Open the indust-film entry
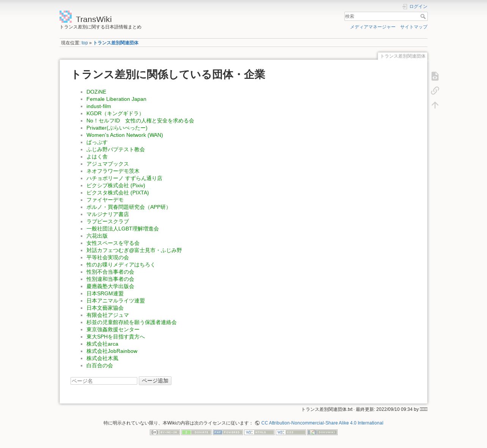The height and width of the screenshot is (448, 487). pos(99,106)
